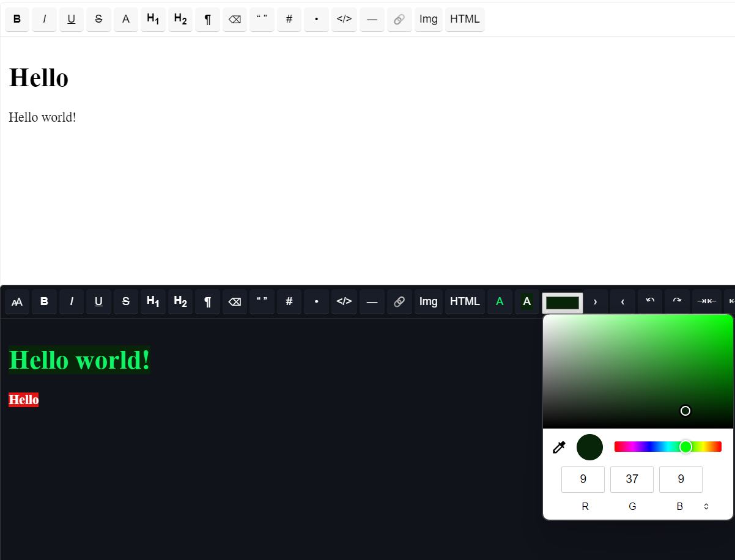Pick a color in the green saturation gradient area
The width and height of the screenshot is (735, 560).
[x=638, y=371]
